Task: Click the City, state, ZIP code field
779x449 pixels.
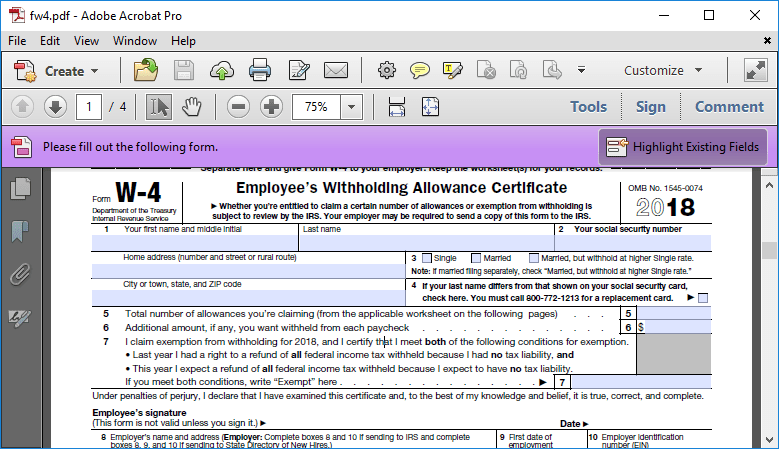Action: point(248,298)
